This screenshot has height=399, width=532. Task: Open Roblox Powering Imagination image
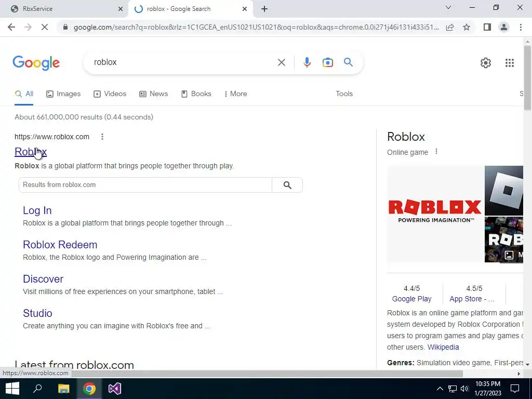point(435,214)
